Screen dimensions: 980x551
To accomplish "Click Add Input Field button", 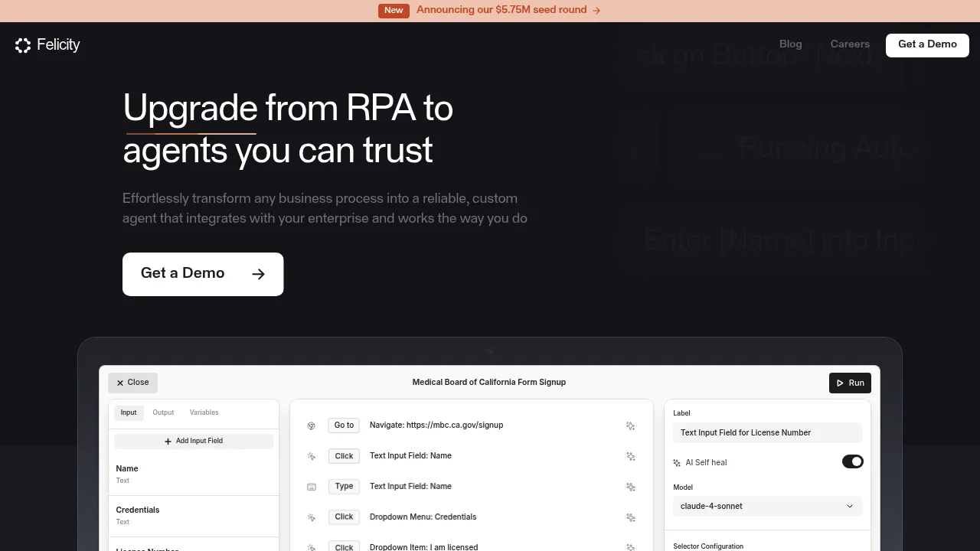I will (194, 442).
